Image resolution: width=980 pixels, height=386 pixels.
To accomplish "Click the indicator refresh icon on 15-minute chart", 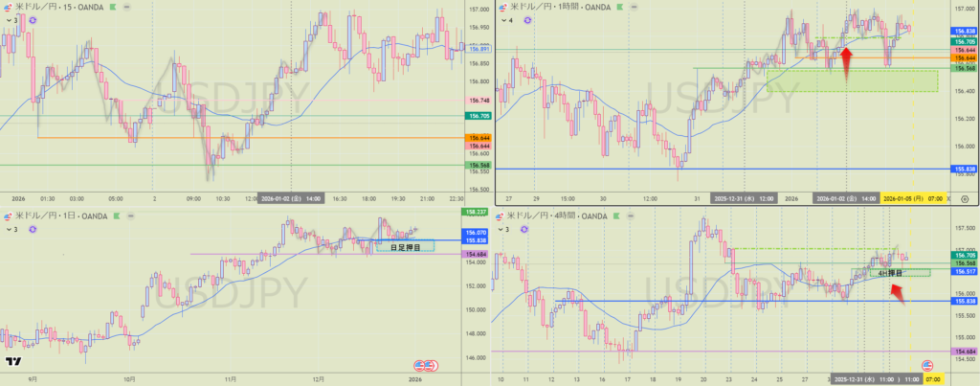I will 33,20.
